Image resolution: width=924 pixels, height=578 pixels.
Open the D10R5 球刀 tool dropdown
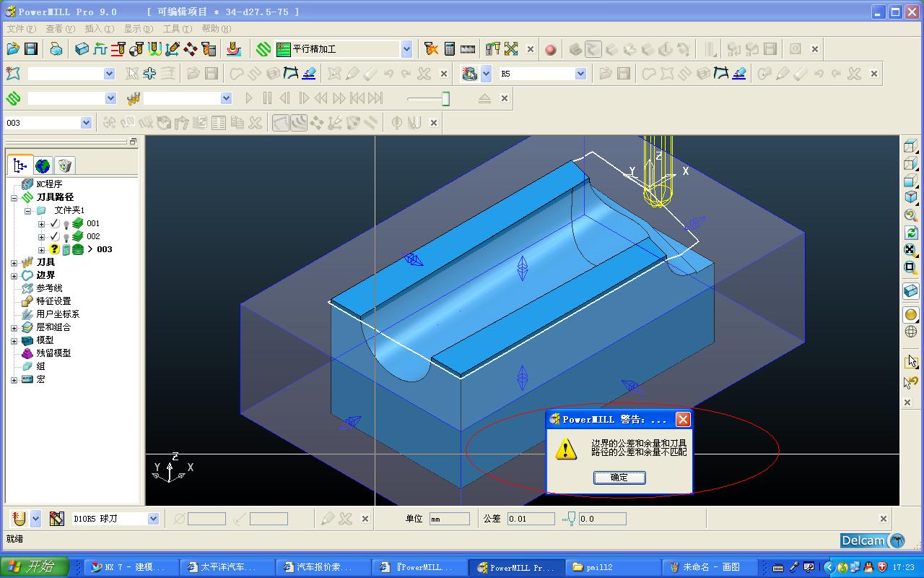[153, 519]
